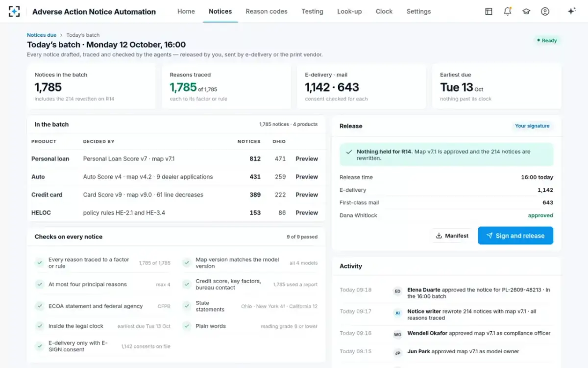This screenshot has width=588, height=368.
Task: Click the 'Your signature' badge
Action: coord(532,126)
